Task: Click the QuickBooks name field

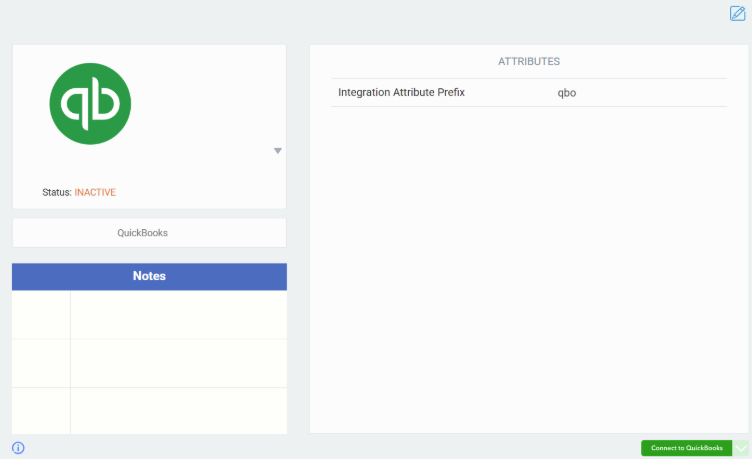Action: (x=149, y=233)
